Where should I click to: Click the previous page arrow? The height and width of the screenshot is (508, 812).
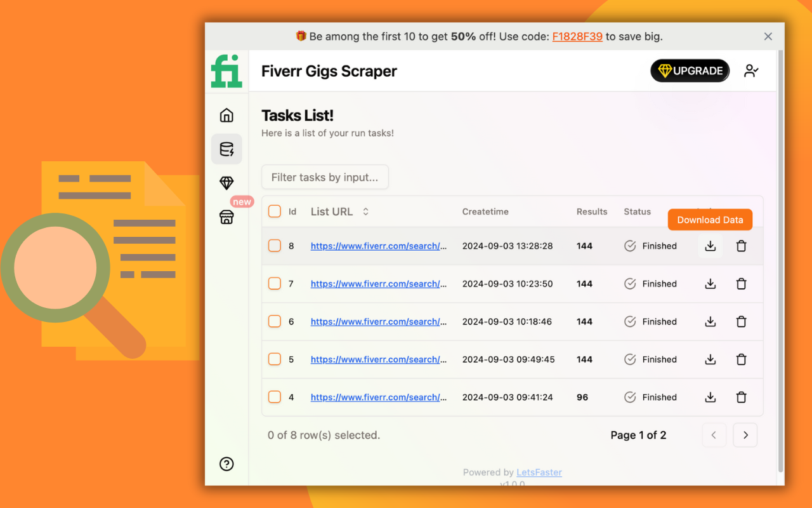click(x=714, y=435)
